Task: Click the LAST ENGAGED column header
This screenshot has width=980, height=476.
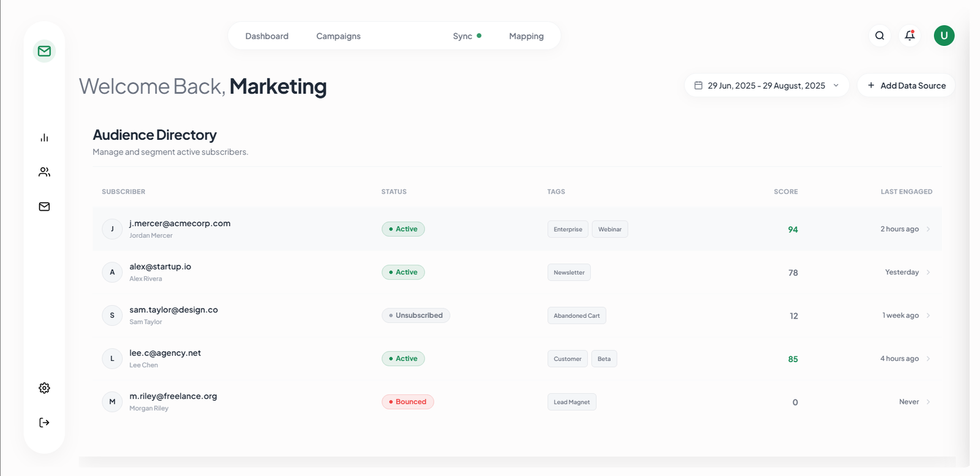Action: pyautogui.click(x=907, y=192)
